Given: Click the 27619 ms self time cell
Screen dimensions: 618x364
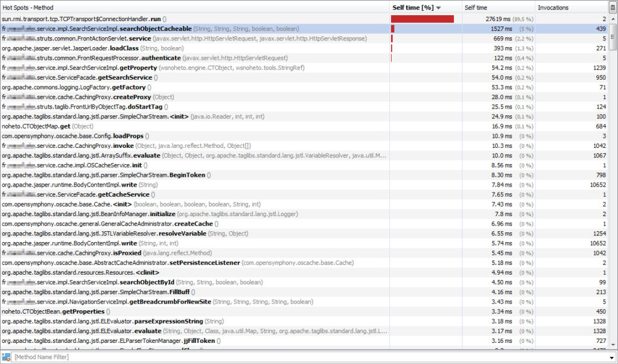Looking at the screenshot, I should coord(499,19).
